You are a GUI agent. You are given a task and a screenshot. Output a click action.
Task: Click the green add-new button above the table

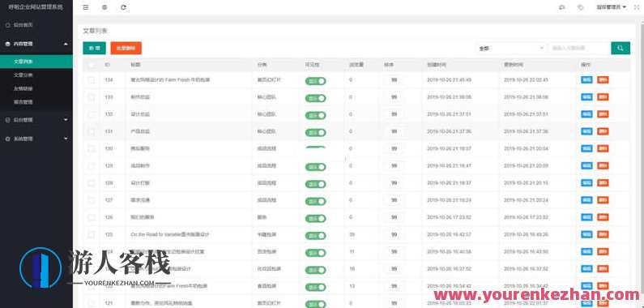94,48
